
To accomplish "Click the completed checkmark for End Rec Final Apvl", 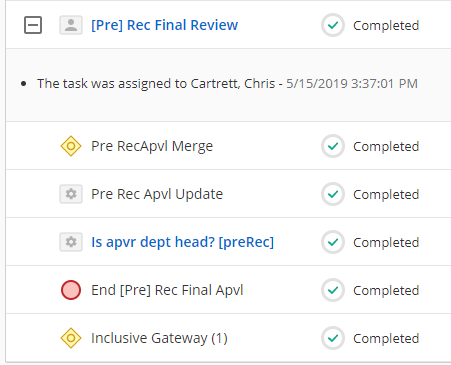I will pos(333,290).
